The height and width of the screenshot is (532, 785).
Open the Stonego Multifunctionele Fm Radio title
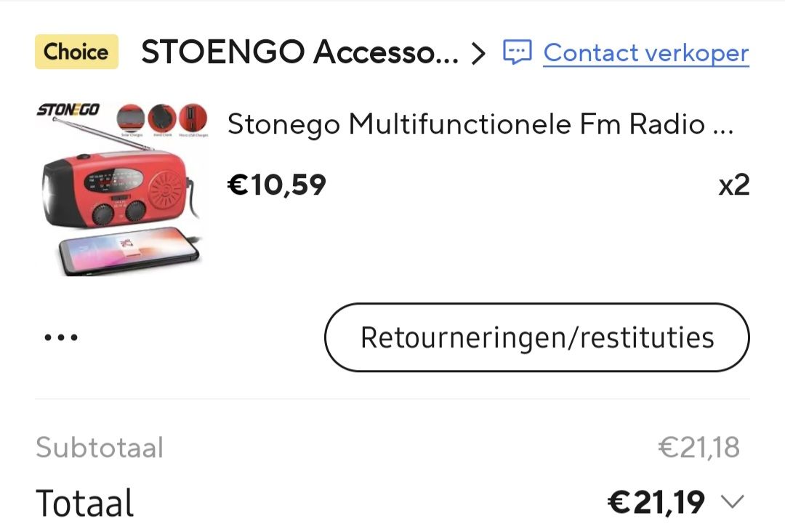[x=480, y=124]
